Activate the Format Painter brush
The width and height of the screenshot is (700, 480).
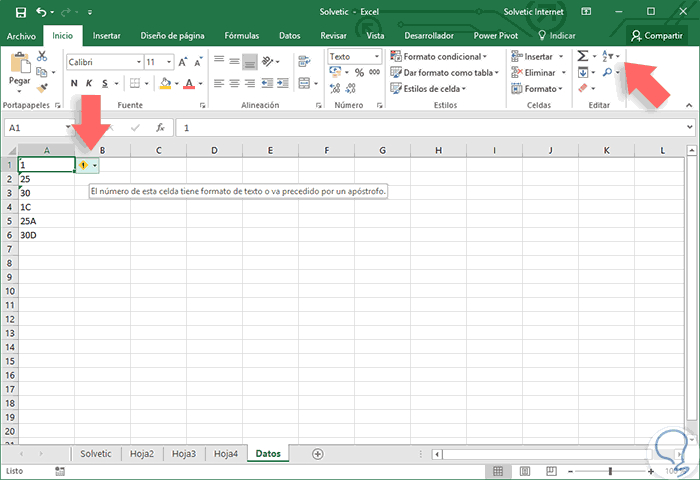[x=42, y=88]
